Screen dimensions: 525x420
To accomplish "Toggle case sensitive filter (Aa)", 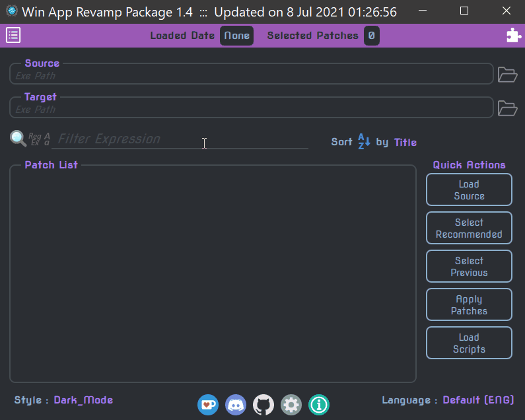I will point(47,139).
